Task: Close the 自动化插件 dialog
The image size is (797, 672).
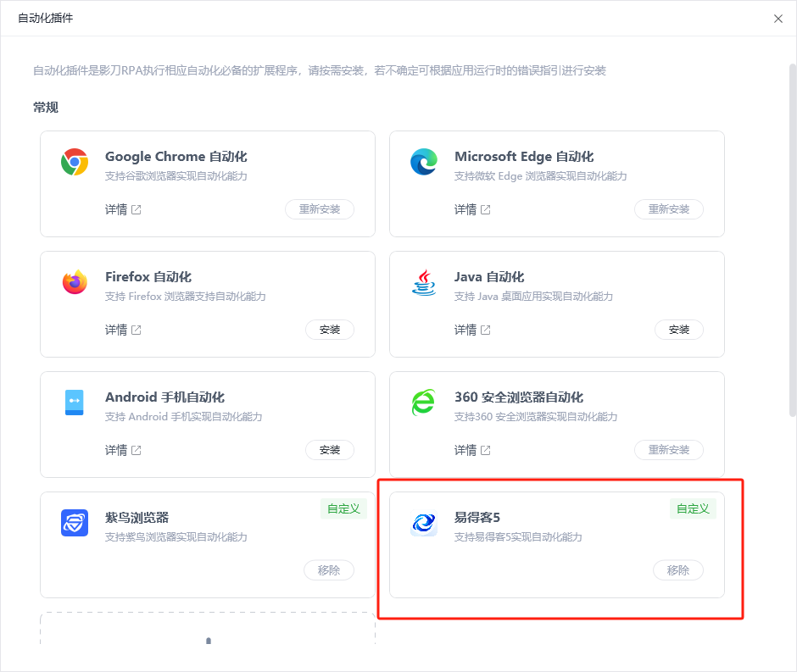Action: click(x=777, y=19)
